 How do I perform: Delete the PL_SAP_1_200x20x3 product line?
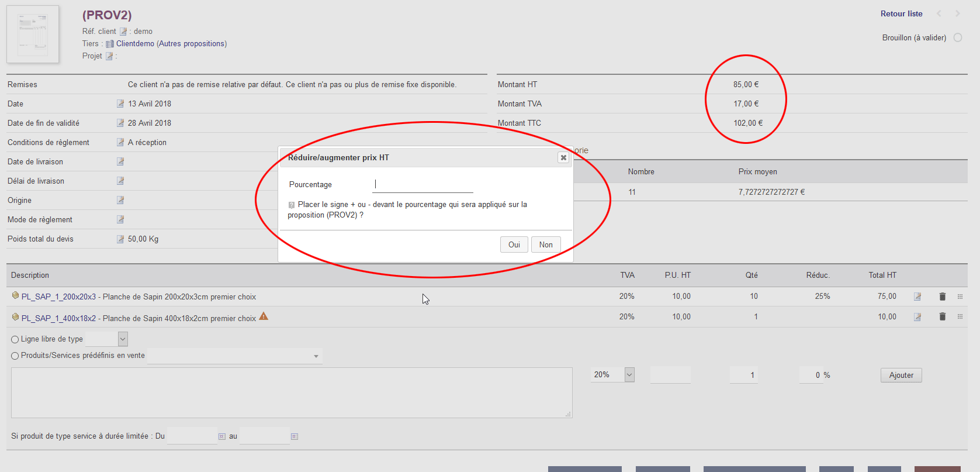click(942, 297)
